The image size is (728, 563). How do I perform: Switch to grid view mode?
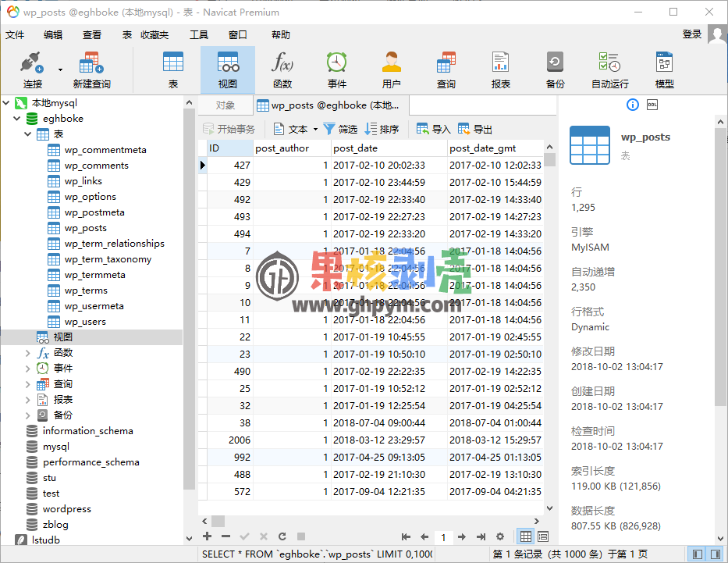pos(526,537)
